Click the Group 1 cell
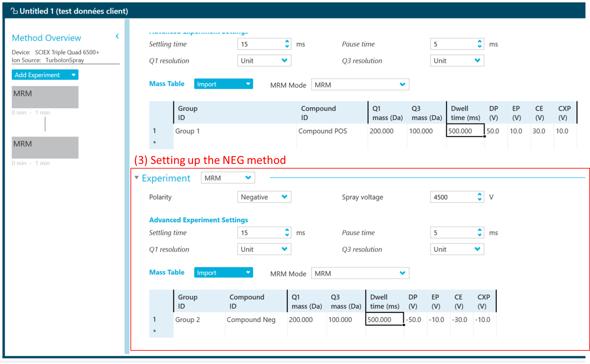This screenshot has height=364, width=590. 235,131
